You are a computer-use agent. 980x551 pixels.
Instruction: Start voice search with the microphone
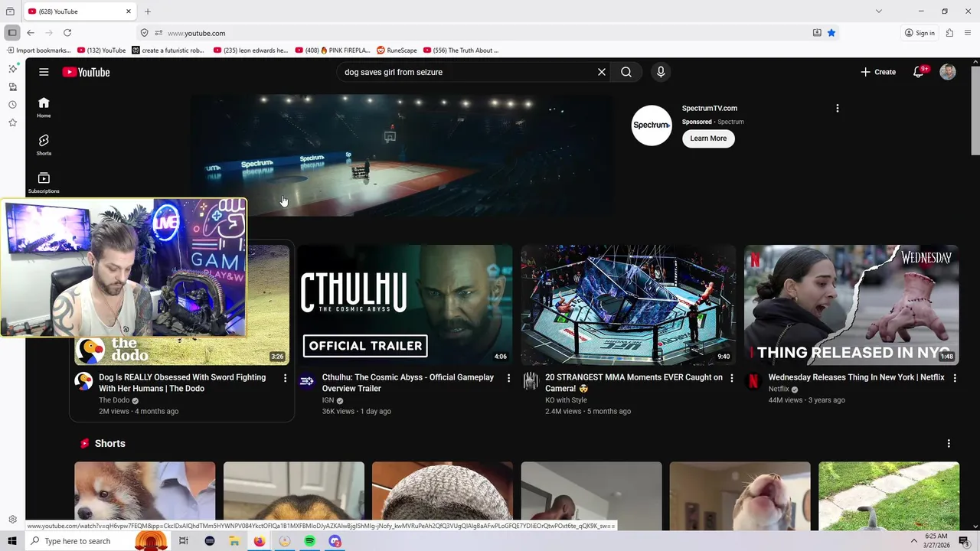[x=661, y=72]
